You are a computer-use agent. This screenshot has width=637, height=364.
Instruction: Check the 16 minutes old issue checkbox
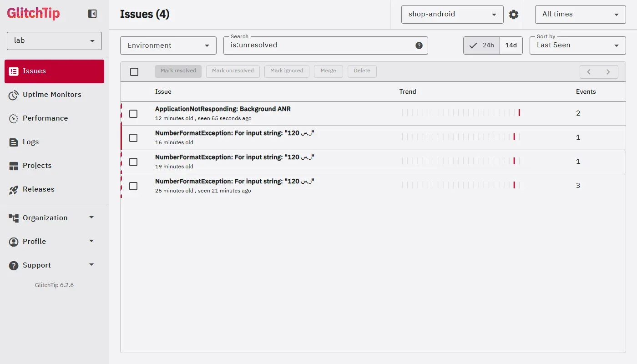pos(133,138)
